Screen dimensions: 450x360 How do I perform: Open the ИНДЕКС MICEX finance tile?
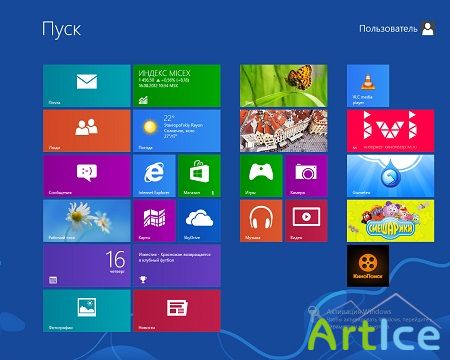[177, 86]
